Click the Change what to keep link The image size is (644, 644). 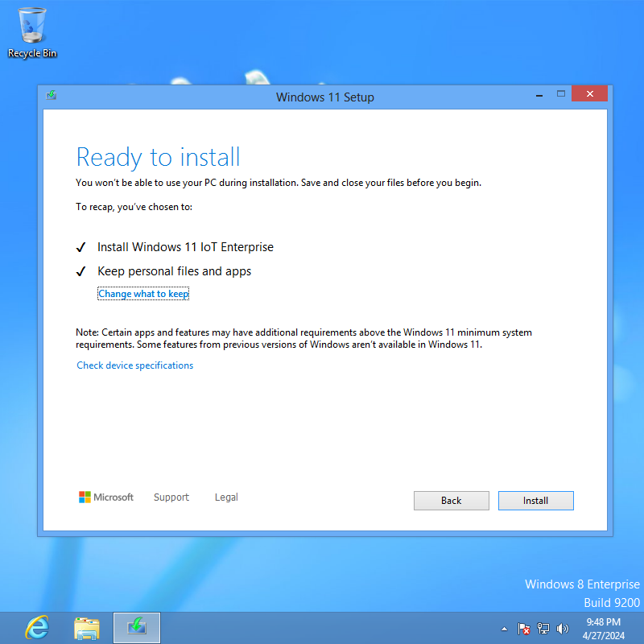143,295
